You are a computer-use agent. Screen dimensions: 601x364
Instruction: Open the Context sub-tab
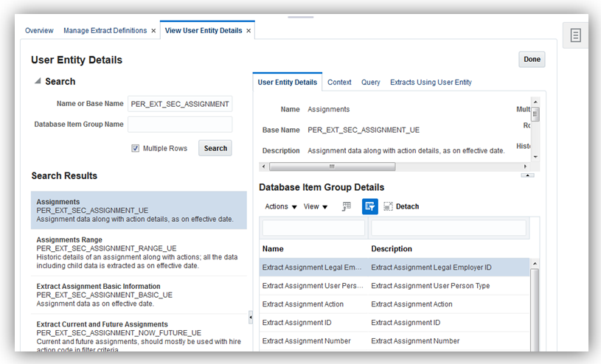(x=339, y=82)
